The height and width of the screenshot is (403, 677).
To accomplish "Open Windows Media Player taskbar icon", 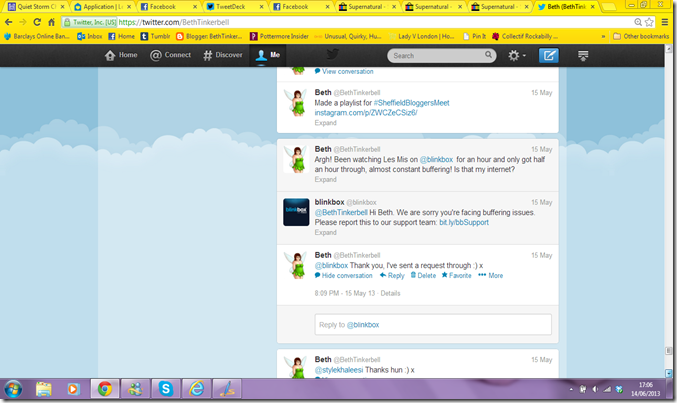I will pyautogui.click(x=73, y=390).
